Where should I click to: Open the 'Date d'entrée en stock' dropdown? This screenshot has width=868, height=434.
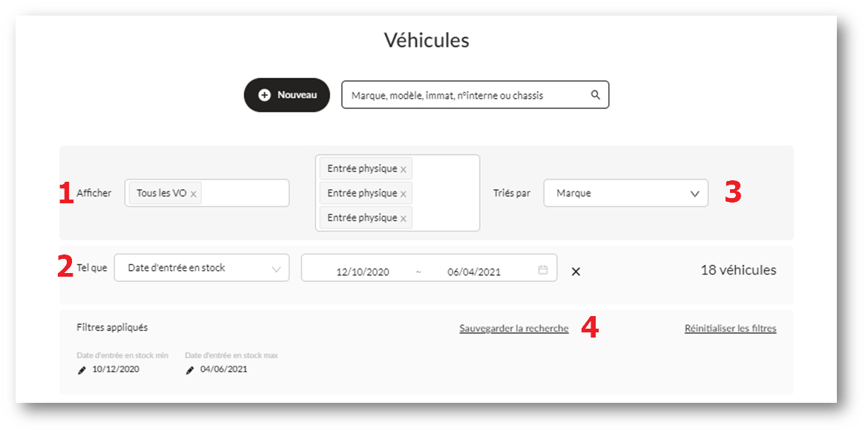pyautogui.click(x=202, y=268)
